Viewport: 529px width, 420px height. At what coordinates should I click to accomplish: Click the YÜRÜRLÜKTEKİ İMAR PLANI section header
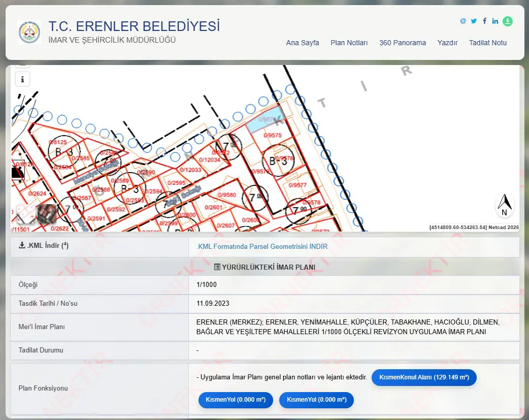point(265,267)
